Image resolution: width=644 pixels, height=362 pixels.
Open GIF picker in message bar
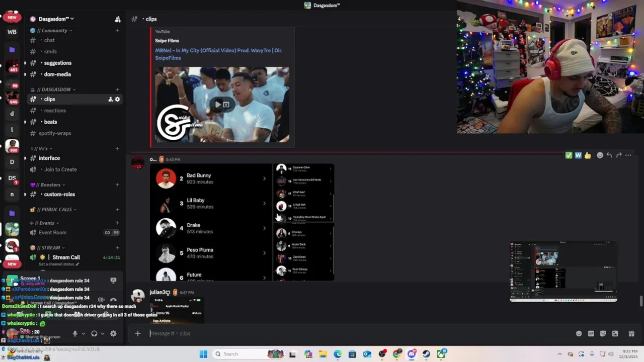[x=591, y=333]
